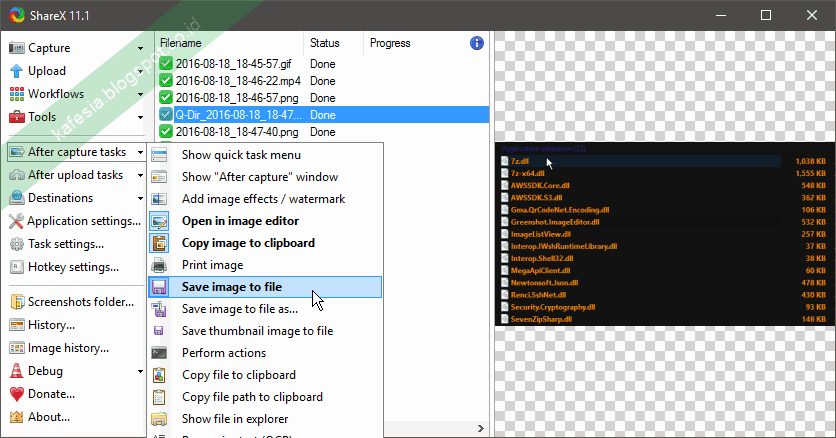Click the Copy file to clipboard icon
The width and height of the screenshot is (836, 438).
pyautogui.click(x=159, y=375)
